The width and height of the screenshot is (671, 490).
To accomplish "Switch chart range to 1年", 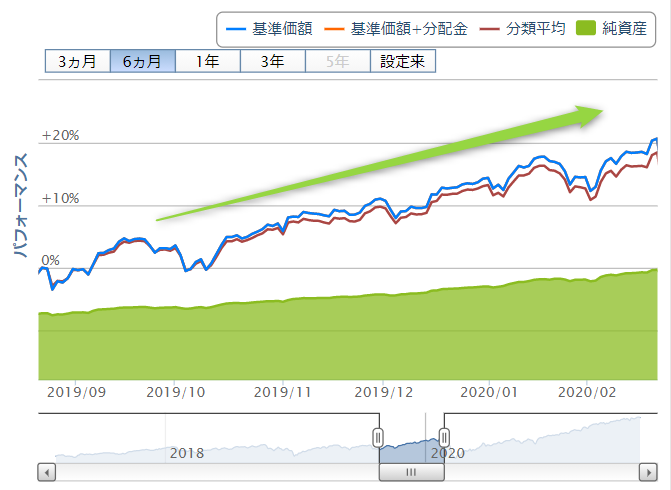I will point(208,61).
